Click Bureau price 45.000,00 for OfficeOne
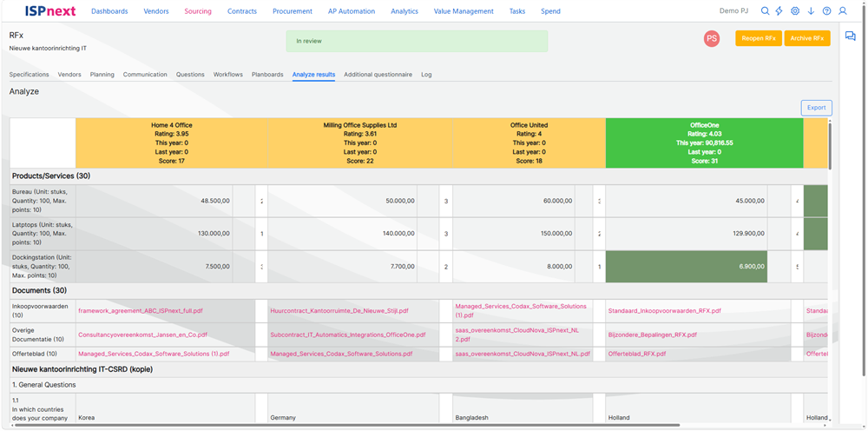 (749, 201)
